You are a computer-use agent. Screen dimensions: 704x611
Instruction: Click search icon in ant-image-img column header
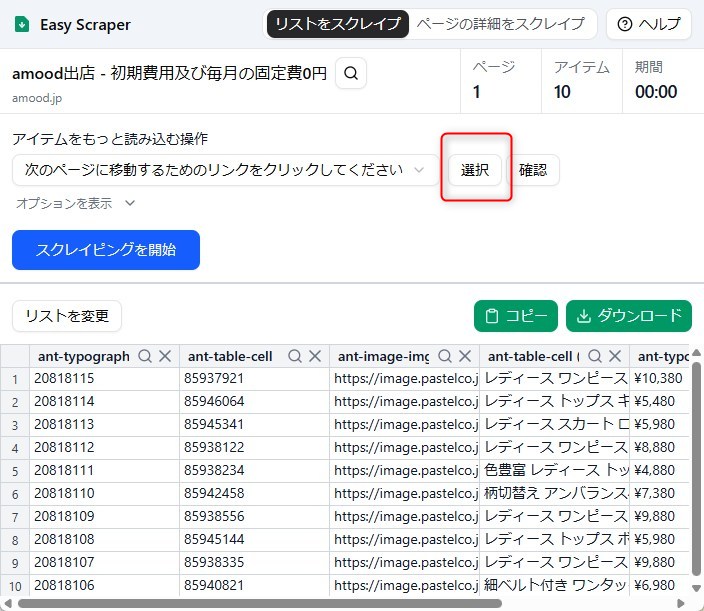(x=445, y=356)
